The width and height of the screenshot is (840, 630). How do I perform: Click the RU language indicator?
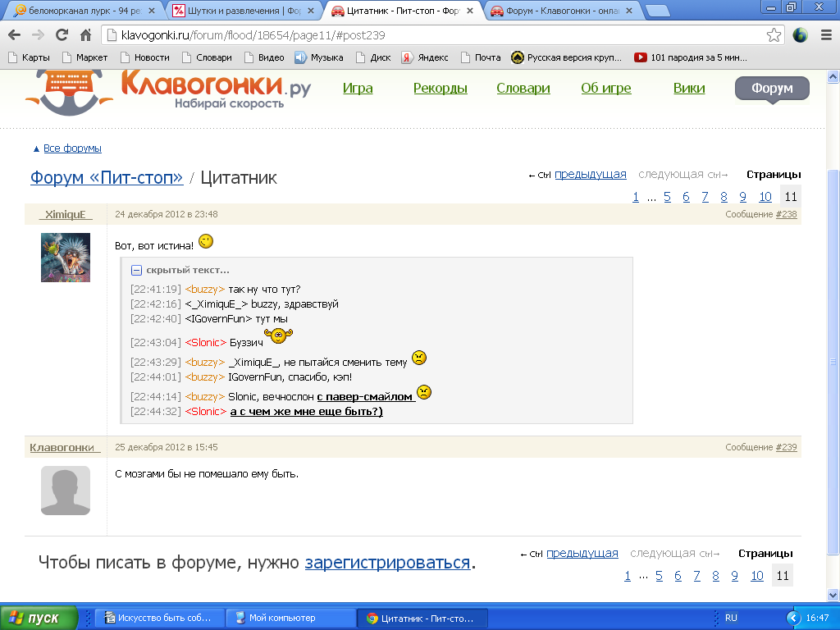731,618
